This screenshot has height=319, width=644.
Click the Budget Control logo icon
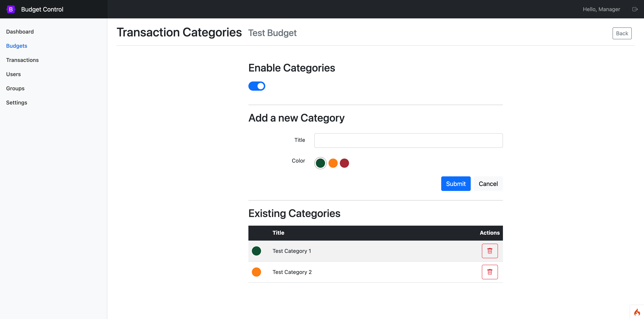pyautogui.click(x=11, y=9)
